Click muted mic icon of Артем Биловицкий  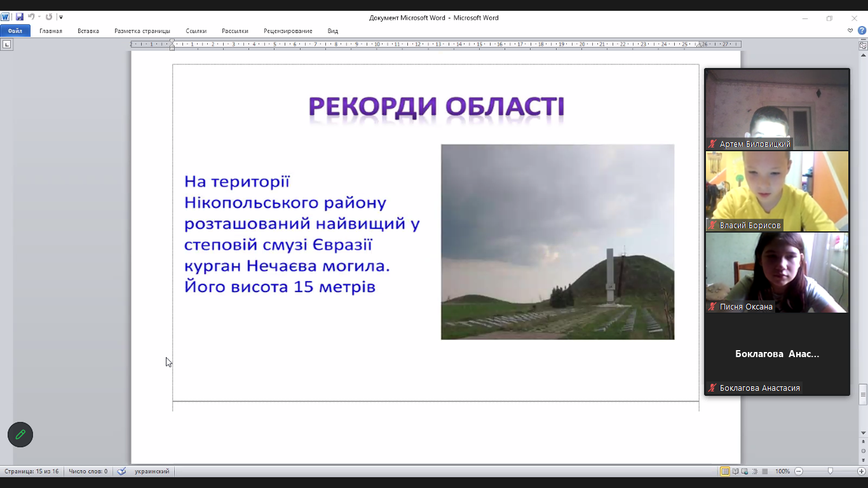click(x=713, y=144)
